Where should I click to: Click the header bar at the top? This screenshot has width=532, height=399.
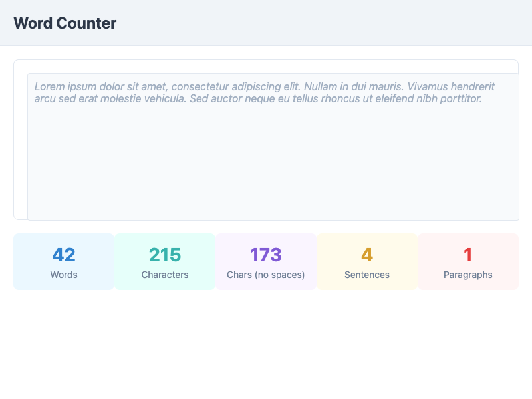[266, 23]
